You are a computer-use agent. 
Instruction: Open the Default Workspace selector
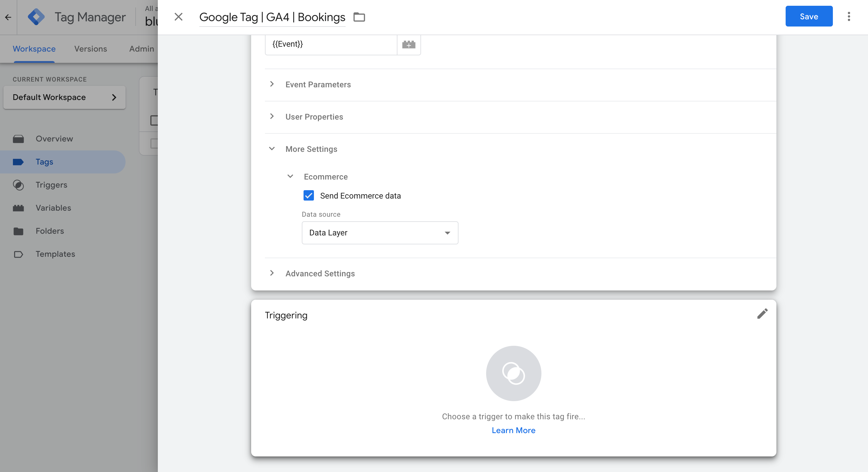click(64, 97)
